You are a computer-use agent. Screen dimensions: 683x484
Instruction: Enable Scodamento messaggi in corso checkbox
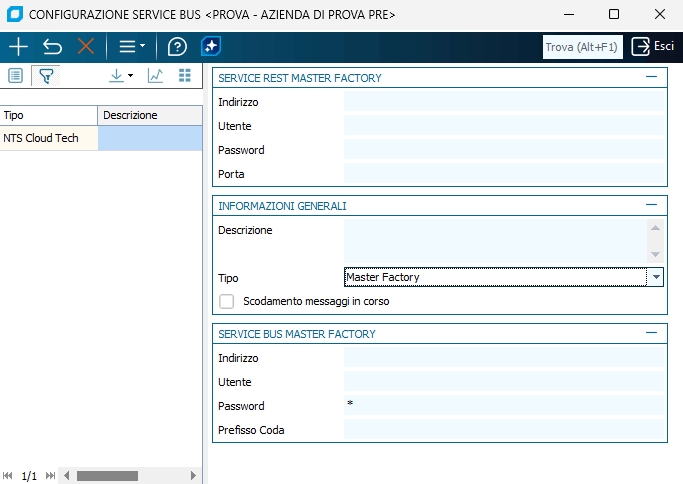[227, 301]
